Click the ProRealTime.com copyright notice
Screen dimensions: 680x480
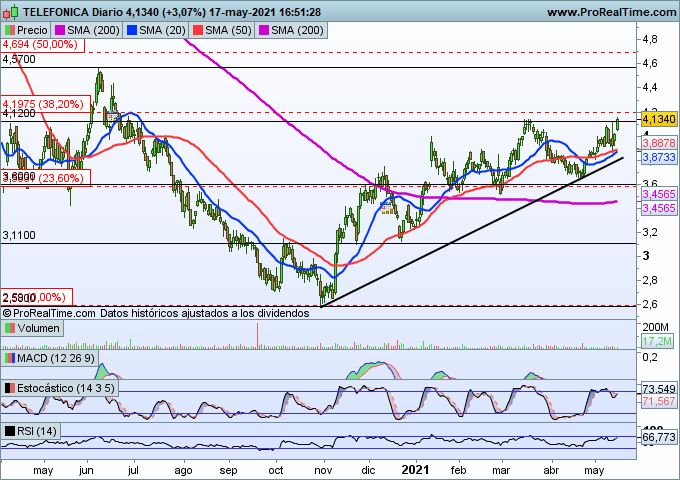click(49, 313)
